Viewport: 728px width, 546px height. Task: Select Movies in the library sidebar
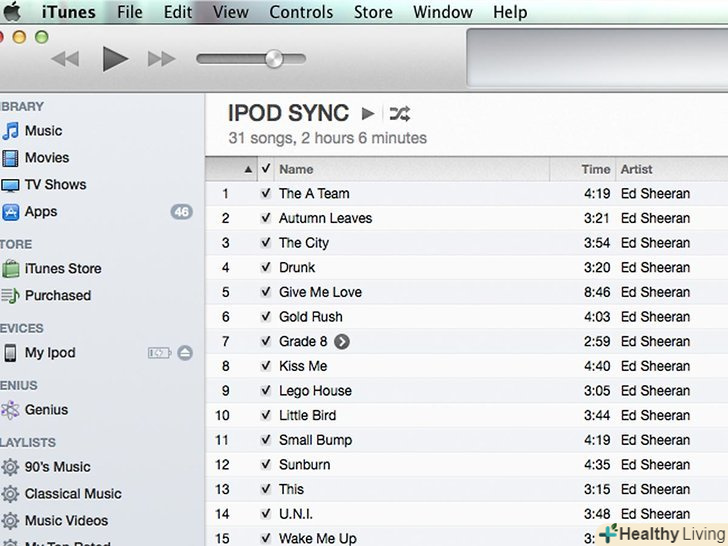pyautogui.click(x=47, y=158)
